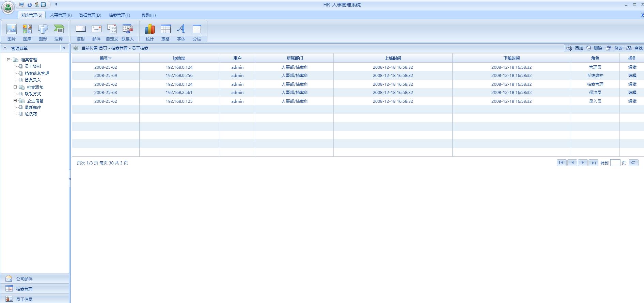This screenshot has height=303, width=644.
Task: Select 垃圾箱 in the tree
Action: coord(31,114)
